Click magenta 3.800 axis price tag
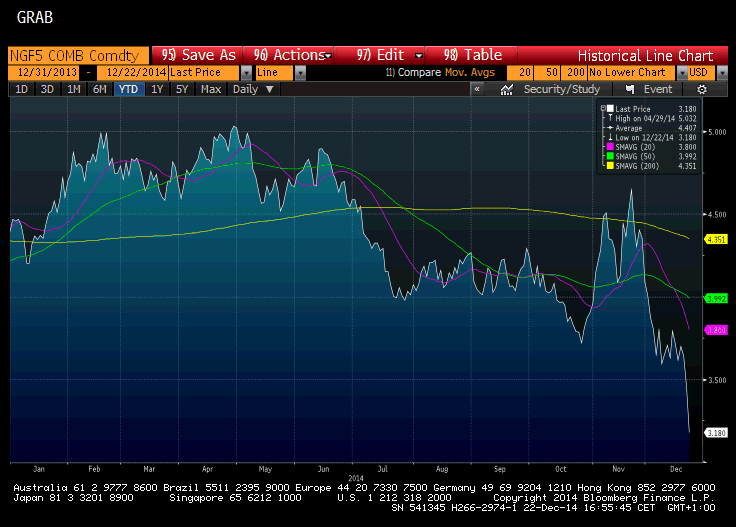 pos(716,330)
